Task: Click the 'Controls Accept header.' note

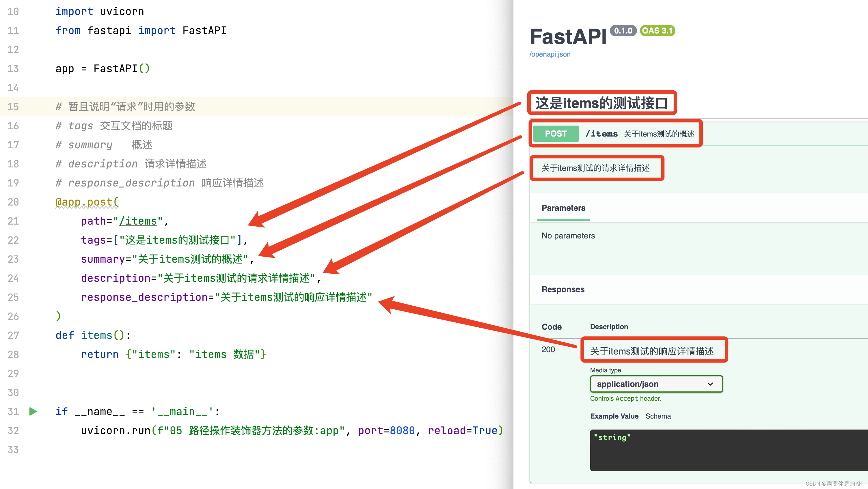Action: click(x=625, y=398)
